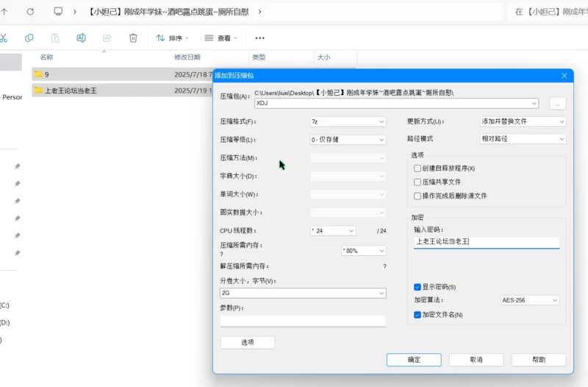Viewport: 588px width, 387px height.
Task: Sort by the 大小 column header
Action: tap(323, 57)
